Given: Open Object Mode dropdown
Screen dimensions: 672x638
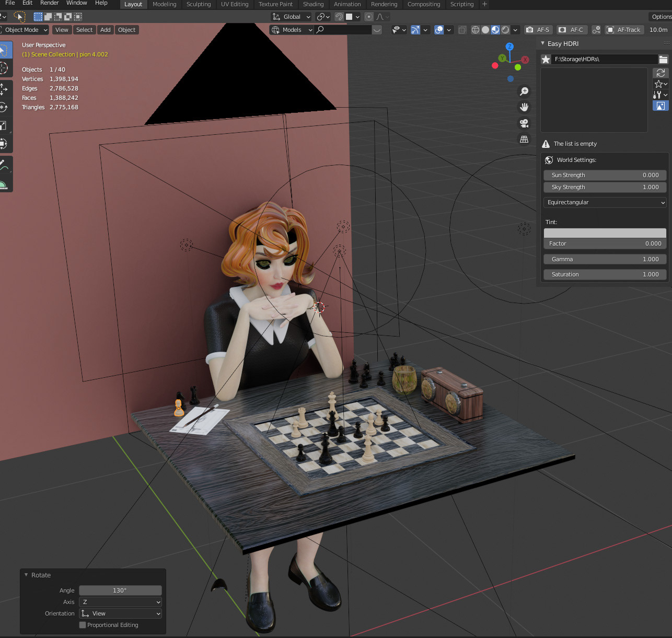Looking at the screenshot, I should click(24, 30).
